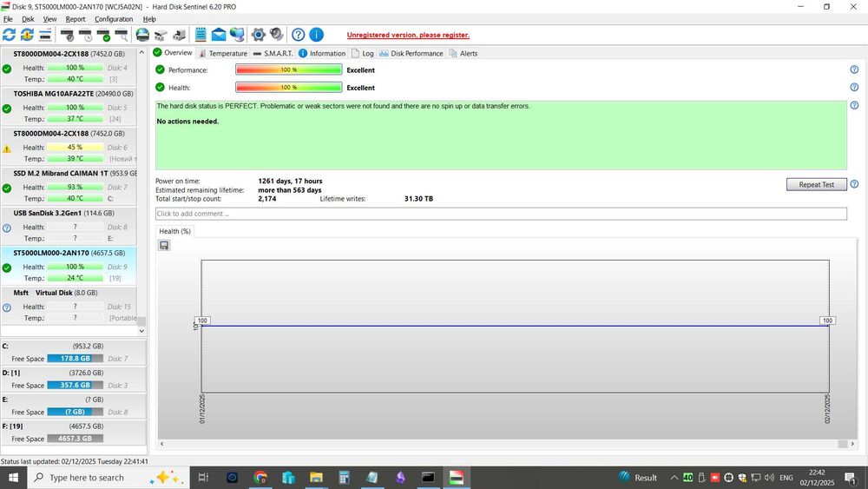Open the notification center icon
Screen dimensions: 868x489
point(851,478)
